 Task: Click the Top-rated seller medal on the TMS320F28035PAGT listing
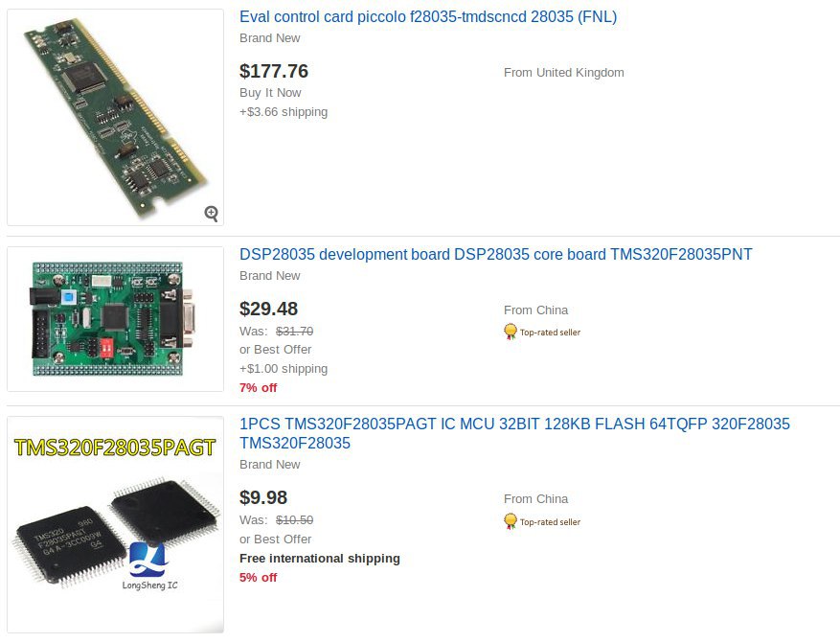[510, 521]
